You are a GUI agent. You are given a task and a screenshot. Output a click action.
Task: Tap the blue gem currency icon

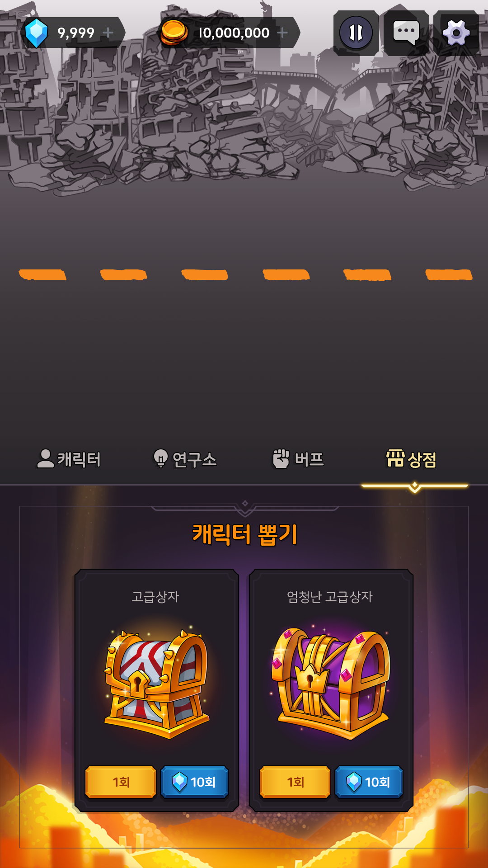pos(36,33)
